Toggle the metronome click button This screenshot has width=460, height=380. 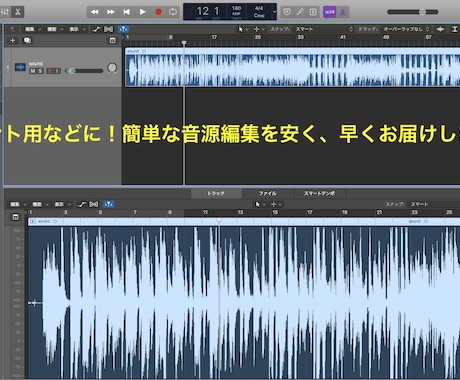[x=343, y=12]
